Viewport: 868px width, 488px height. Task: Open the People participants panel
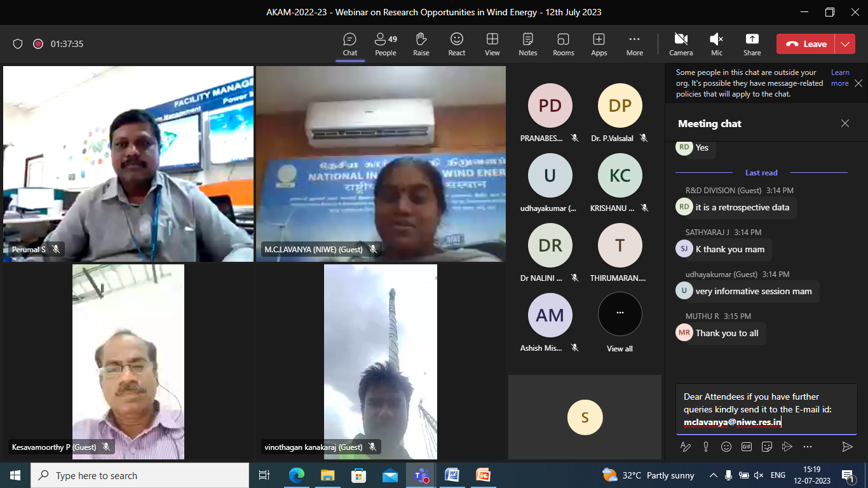click(385, 44)
